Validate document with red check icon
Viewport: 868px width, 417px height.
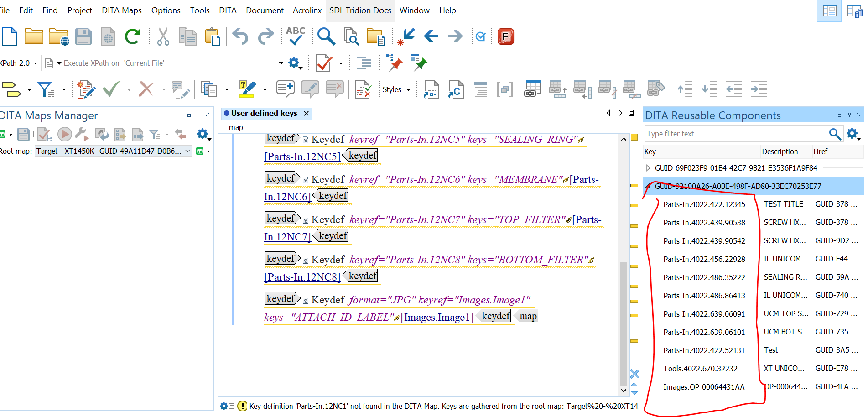coord(324,63)
